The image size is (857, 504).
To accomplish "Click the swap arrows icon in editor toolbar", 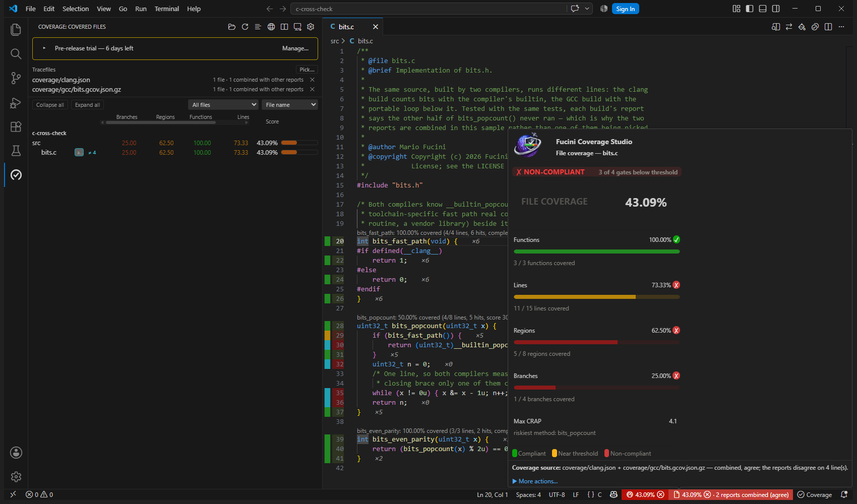I will coord(789,27).
